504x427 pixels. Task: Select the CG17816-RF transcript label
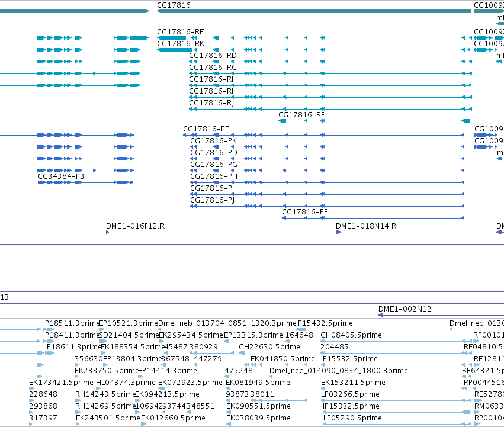coord(301,115)
